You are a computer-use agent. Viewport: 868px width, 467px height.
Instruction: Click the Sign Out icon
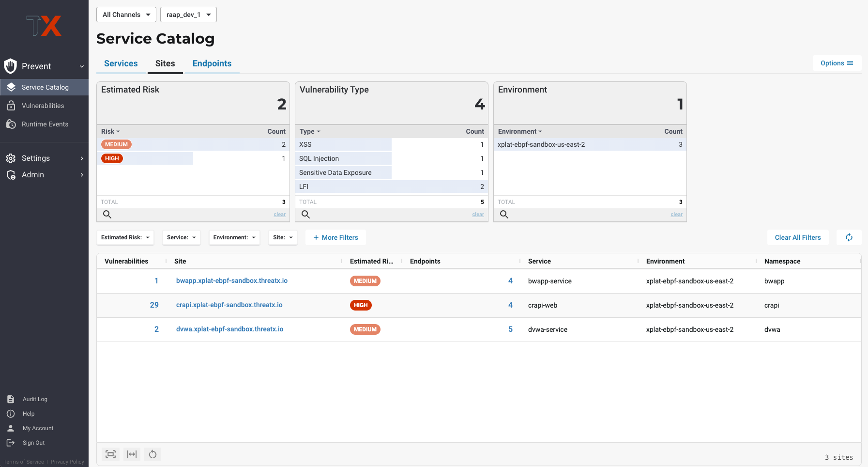click(11, 443)
